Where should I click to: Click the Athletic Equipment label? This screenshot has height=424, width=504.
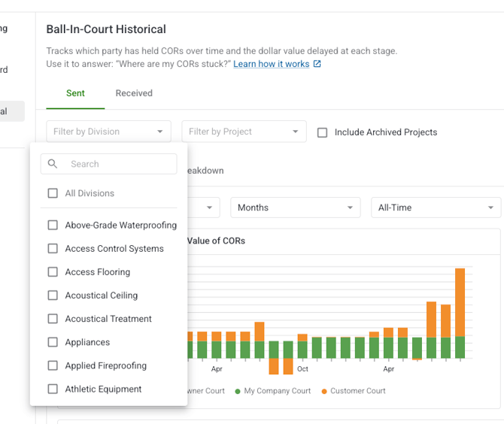(103, 389)
